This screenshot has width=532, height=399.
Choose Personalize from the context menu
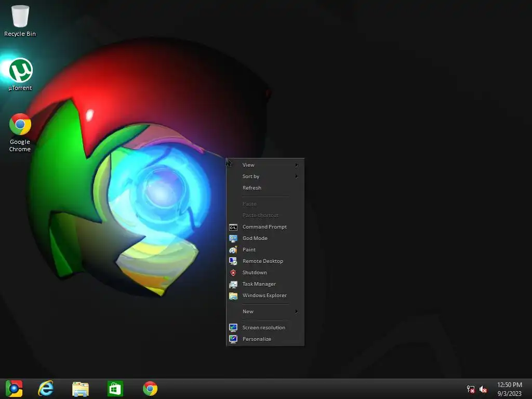(x=257, y=339)
